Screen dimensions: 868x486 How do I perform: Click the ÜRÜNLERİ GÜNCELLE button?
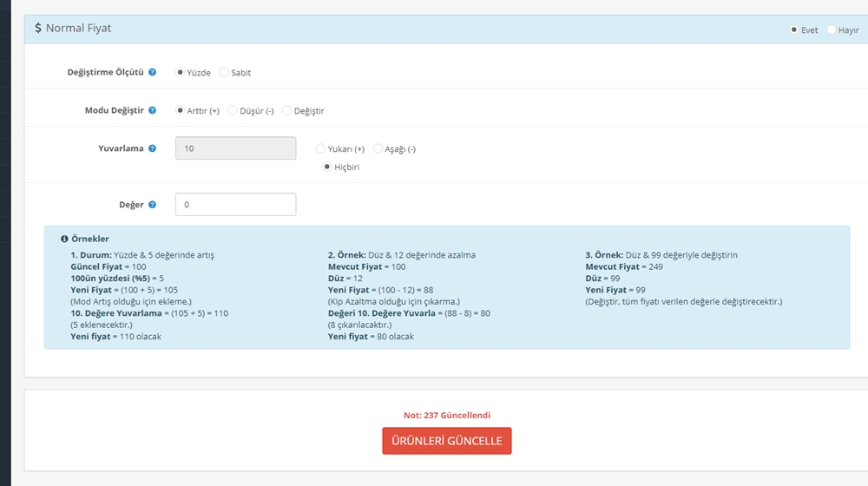[447, 441]
